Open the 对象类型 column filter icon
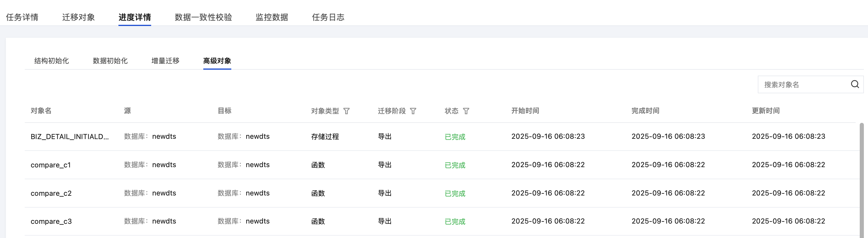The height and width of the screenshot is (238, 868). pos(346,111)
